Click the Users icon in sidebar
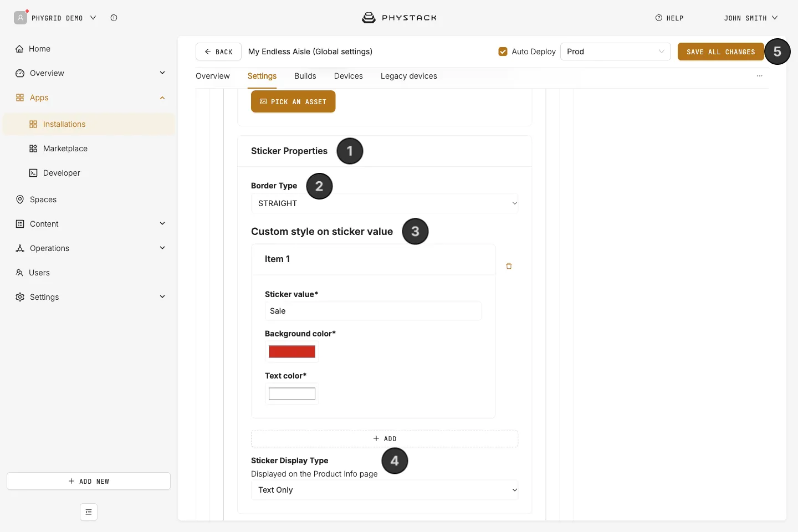 tap(19, 273)
